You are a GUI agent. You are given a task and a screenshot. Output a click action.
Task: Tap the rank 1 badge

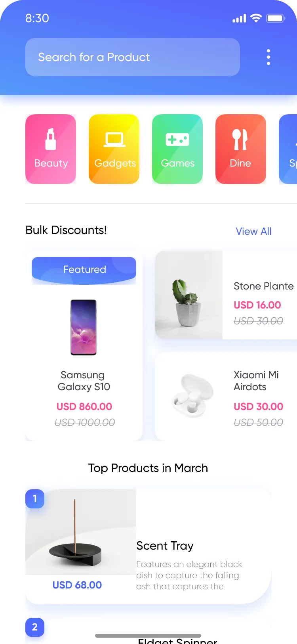35,498
